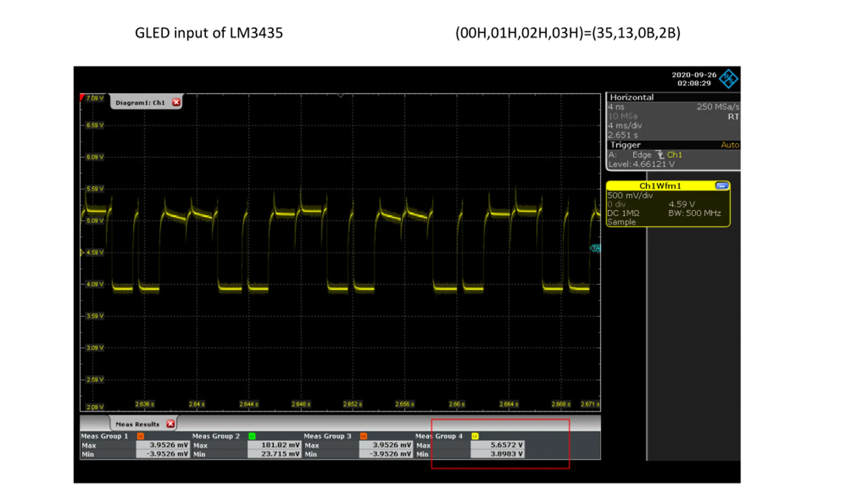Click the Meas Group 1 orange source icon
The image size is (868, 488).
(140, 436)
